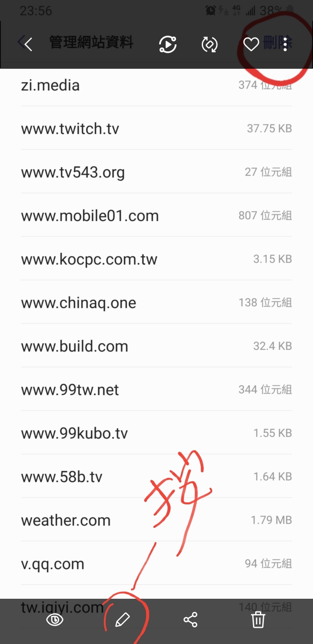Image resolution: width=313 pixels, height=644 pixels.
Task: Open the weather.com site data row
Action: (156, 520)
